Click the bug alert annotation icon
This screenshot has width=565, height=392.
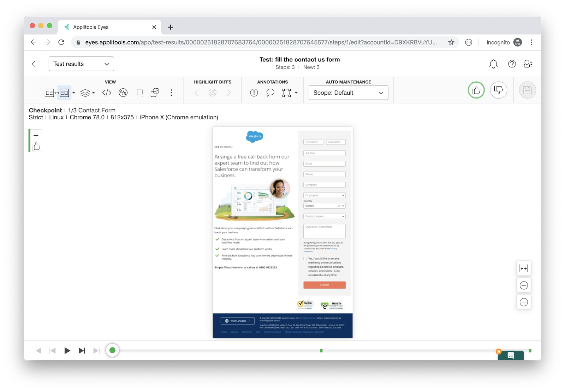pyautogui.click(x=254, y=93)
